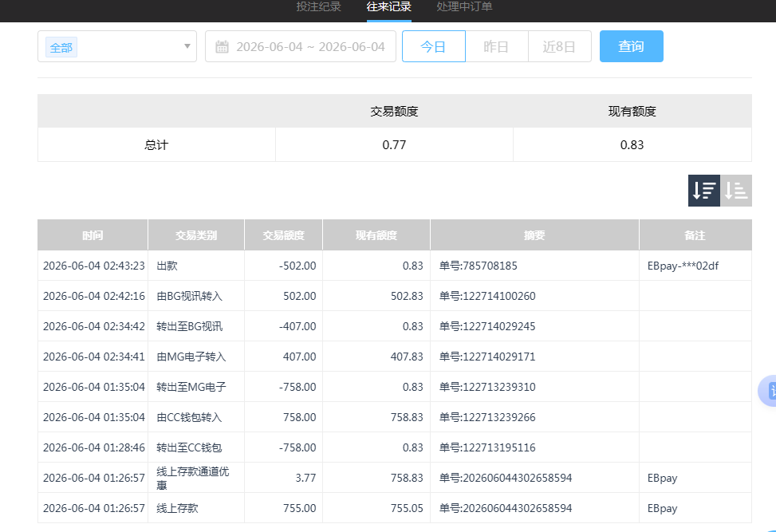Filter records by 今日
The width and height of the screenshot is (776, 532).
click(434, 46)
